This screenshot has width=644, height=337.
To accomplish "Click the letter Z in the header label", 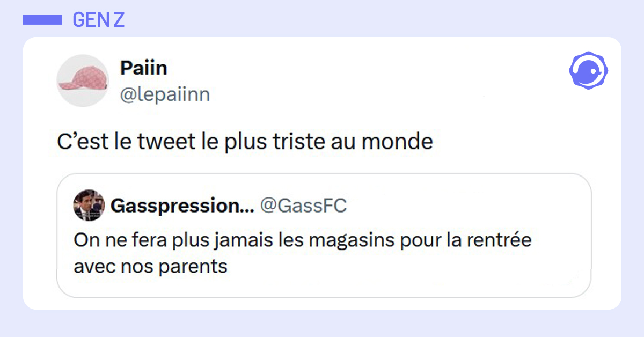I will 119,20.
